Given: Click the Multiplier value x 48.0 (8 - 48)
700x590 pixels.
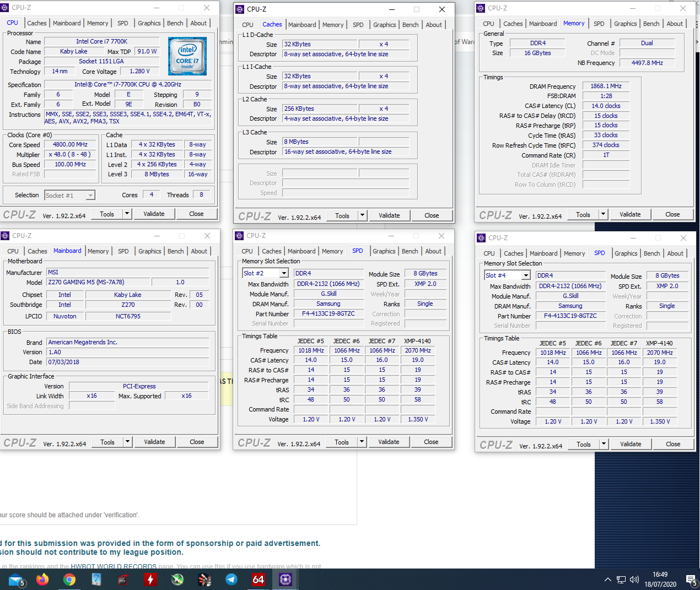Looking at the screenshot, I should coord(71,154).
